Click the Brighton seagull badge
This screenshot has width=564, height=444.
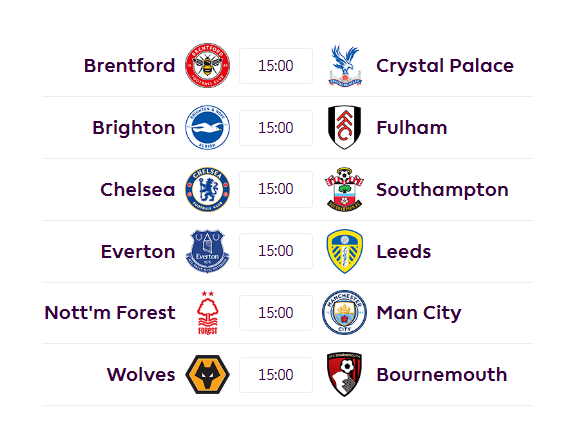pyautogui.click(x=208, y=127)
